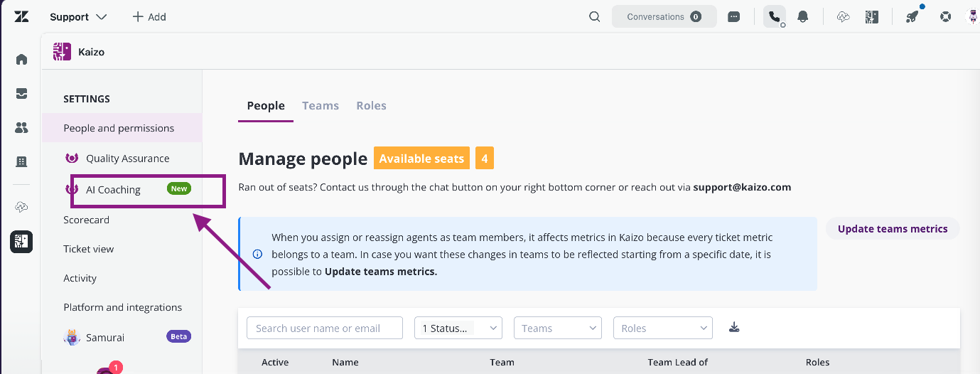The width and height of the screenshot is (980, 374).
Task: Switch to the Roles tab
Action: point(372,105)
